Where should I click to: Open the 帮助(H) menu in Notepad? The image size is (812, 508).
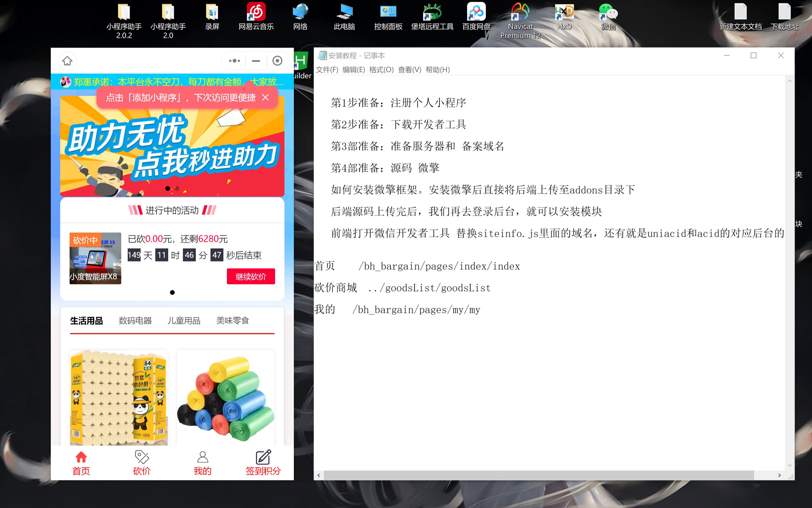437,70
